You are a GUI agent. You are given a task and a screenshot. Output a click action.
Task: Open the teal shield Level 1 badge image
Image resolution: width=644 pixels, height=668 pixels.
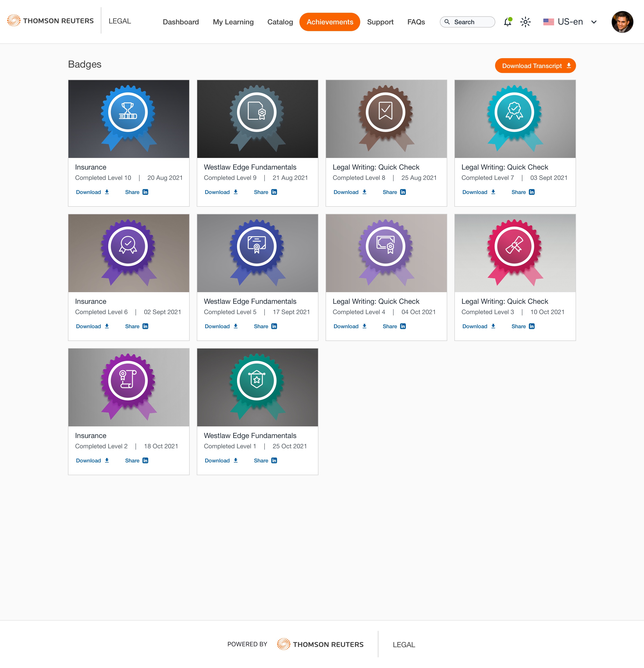(x=258, y=387)
